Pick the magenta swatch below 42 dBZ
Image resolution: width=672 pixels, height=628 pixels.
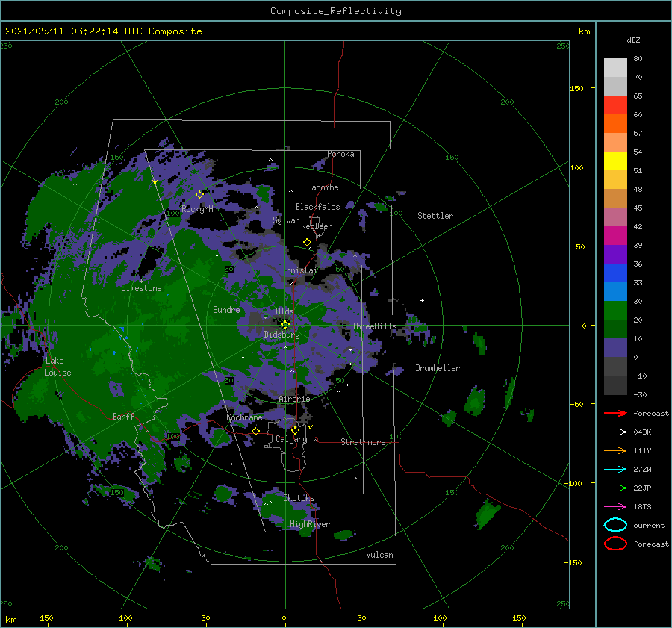tap(615, 236)
